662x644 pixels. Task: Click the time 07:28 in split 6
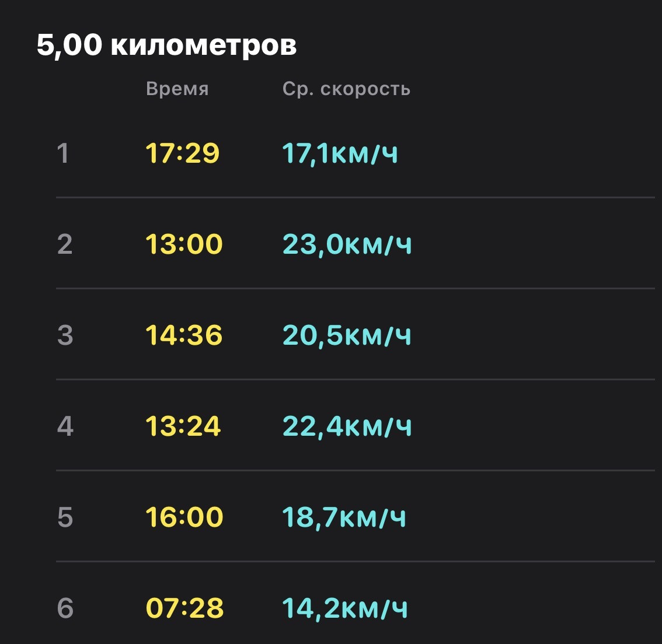(x=184, y=608)
